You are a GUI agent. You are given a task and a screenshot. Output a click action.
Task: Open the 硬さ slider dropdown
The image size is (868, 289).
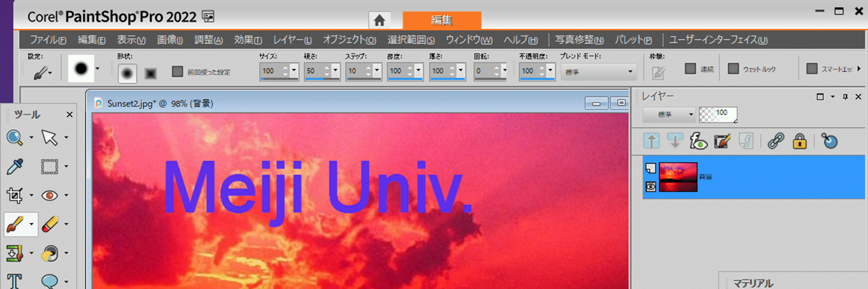coord(335,70)
